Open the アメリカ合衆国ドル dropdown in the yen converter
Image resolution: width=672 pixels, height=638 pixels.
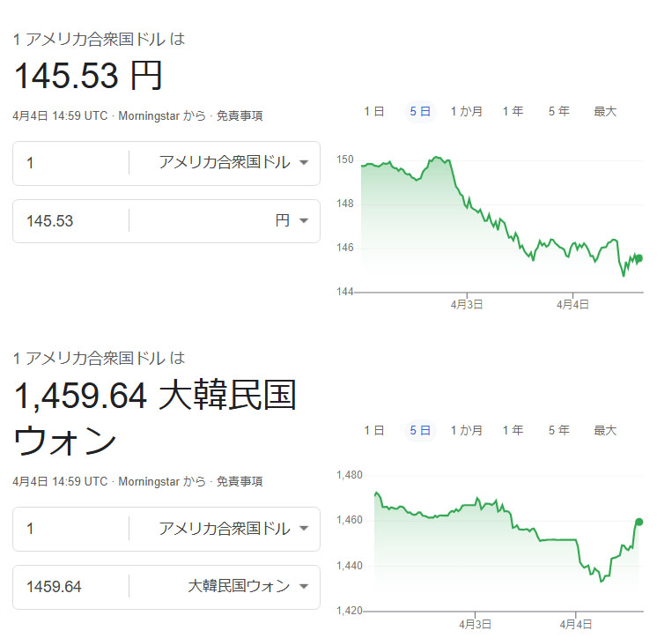(233, 162)
